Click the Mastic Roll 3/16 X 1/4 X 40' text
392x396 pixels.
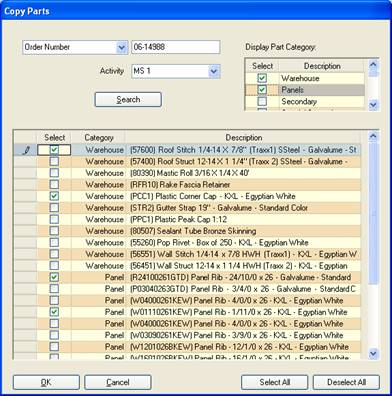click(x=190, y=173)
